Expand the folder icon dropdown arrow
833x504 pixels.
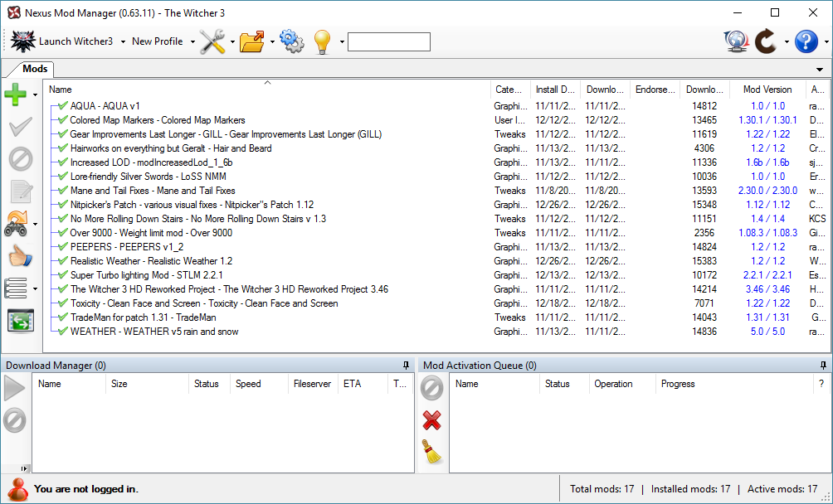tap(272, 41)
